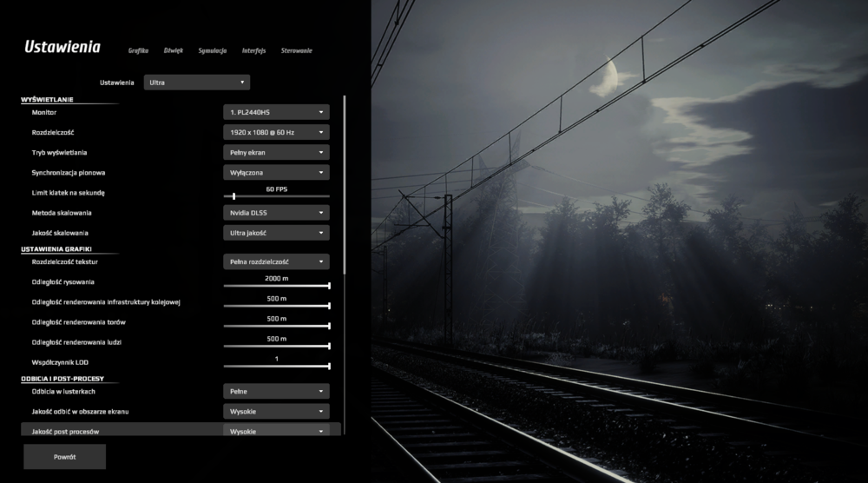Expand the Jakość skalowania dropdown
This screenshot has height=483, width=868.
coord(276,233)
